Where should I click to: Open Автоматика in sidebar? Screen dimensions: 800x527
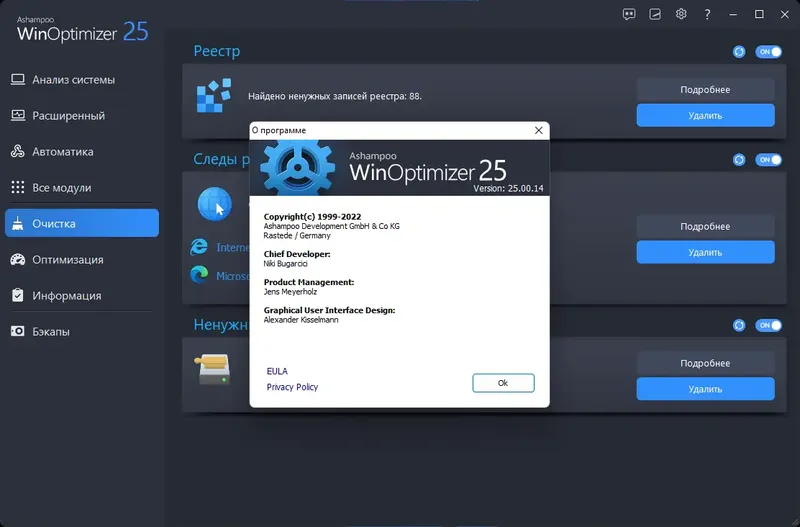pos(82,152)
